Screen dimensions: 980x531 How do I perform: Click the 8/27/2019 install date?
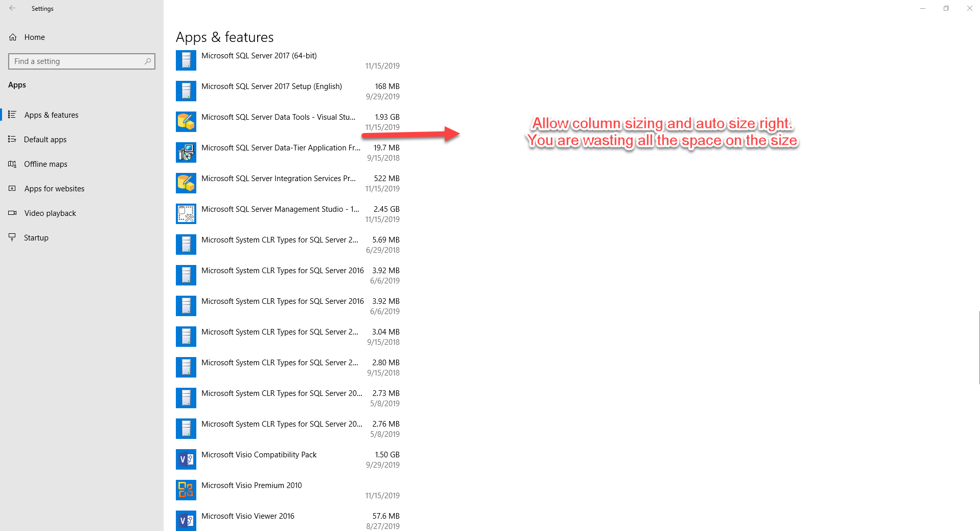point(383,526)
